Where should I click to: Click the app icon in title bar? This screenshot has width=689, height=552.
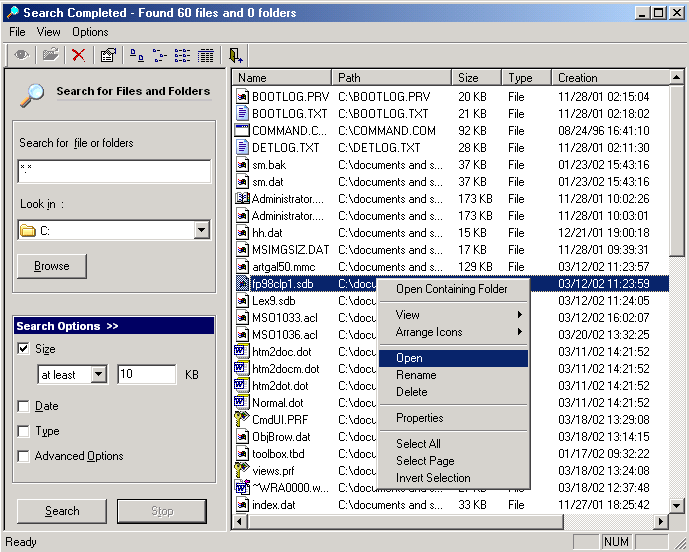tap(12, 12)
